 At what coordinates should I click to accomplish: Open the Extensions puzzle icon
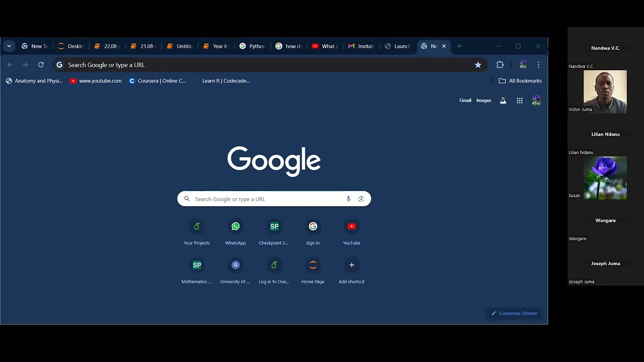coord(500,65)
